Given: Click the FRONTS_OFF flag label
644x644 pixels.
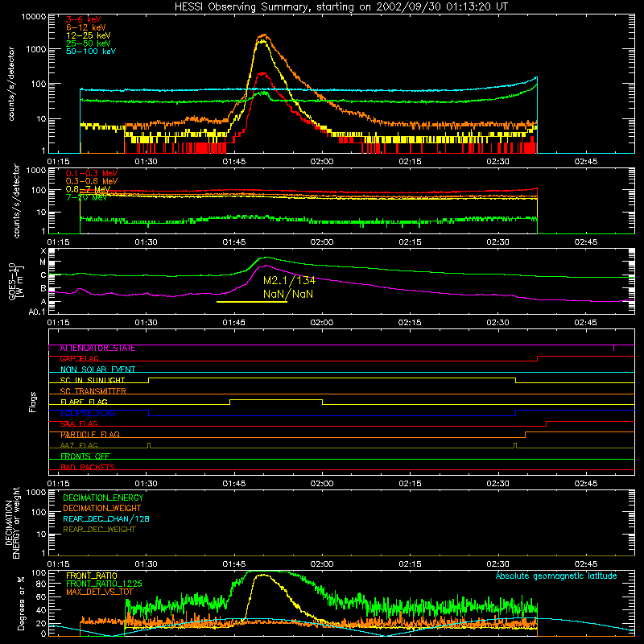Looking at the screenshot, I should pyautogui.click(x=85, y=456).
